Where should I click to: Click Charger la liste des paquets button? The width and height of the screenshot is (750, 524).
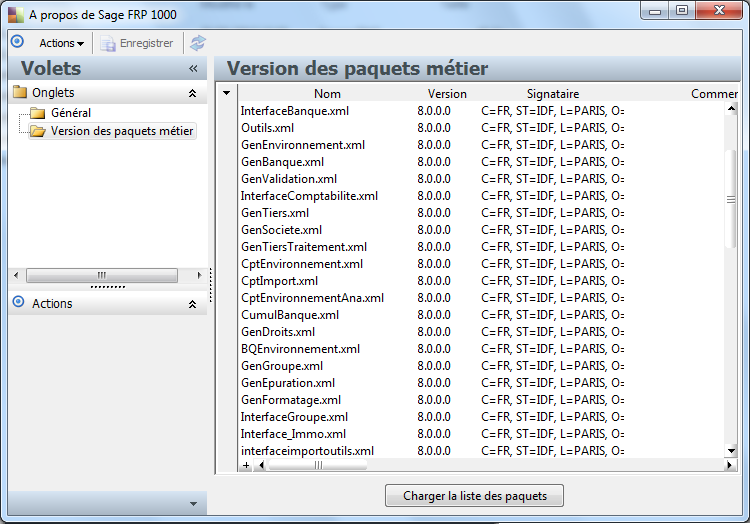474,496
